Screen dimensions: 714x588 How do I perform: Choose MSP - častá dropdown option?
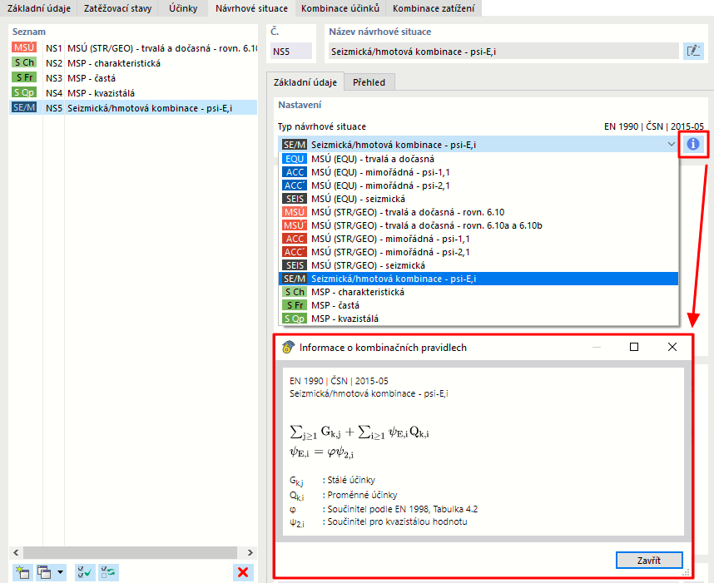478,305
